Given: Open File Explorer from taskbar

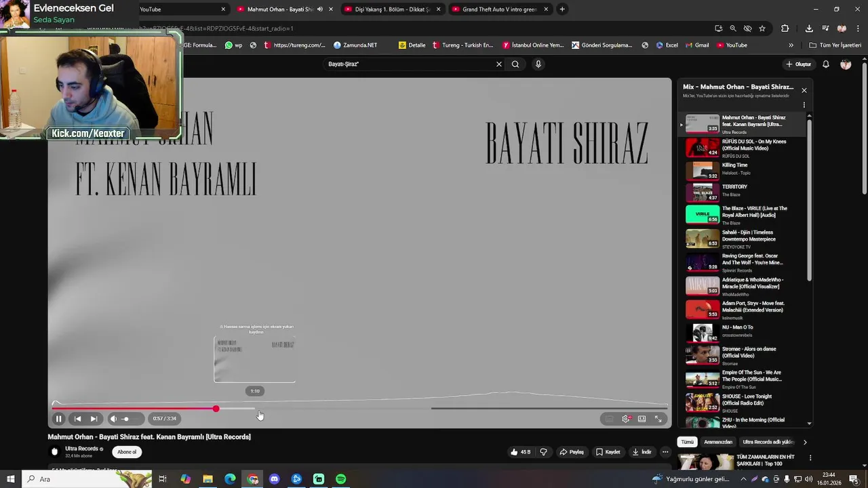Looking at the screenshot, I should [208, 479].
